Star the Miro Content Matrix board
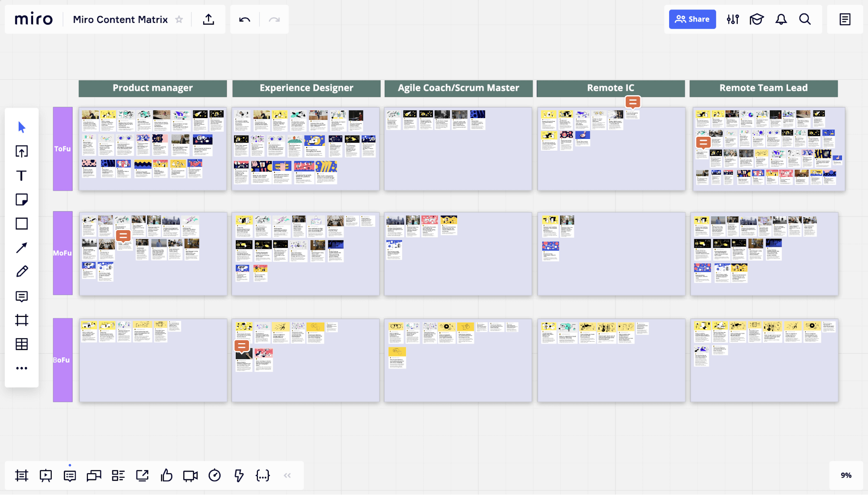The image size is (868, 495). tap(179, 20)
